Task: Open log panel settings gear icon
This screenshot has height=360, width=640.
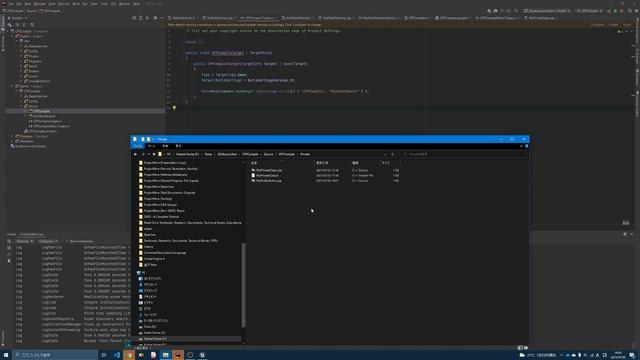Action: pos(625,234)
